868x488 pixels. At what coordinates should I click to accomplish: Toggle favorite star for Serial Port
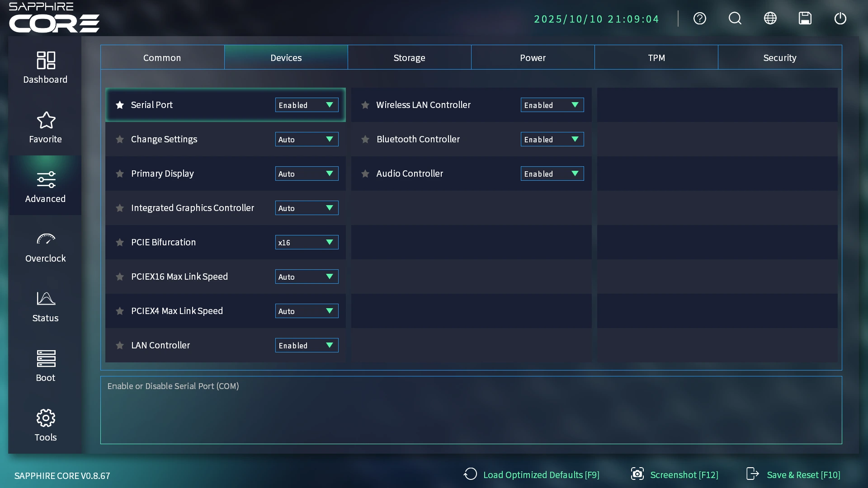coord(120,105)
